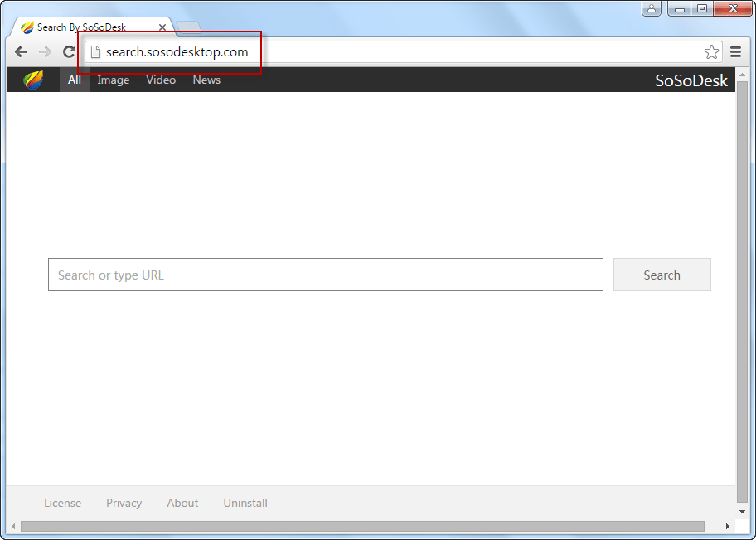Switch to the Video search category

point(161,80)
